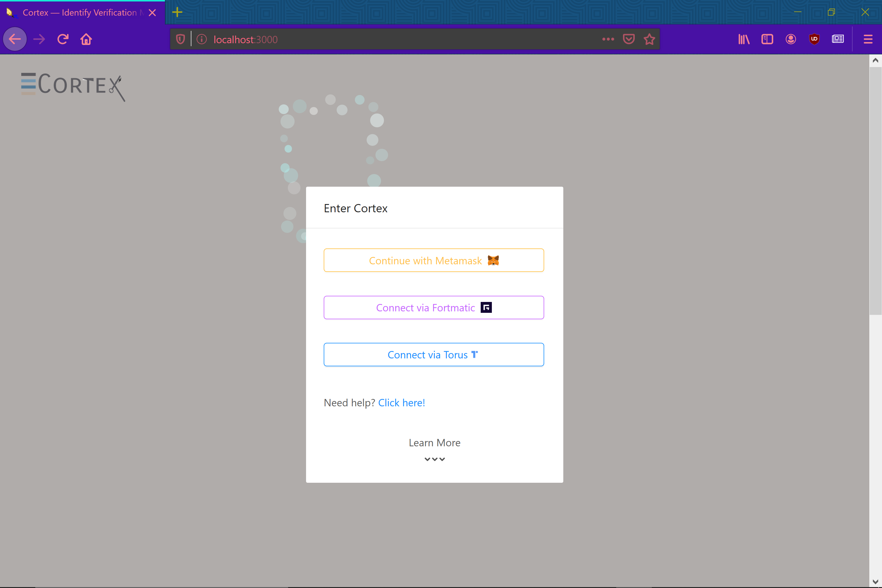Open a new browser tab
The width and height of the screenshot is (882, 588).
(177, 12)
